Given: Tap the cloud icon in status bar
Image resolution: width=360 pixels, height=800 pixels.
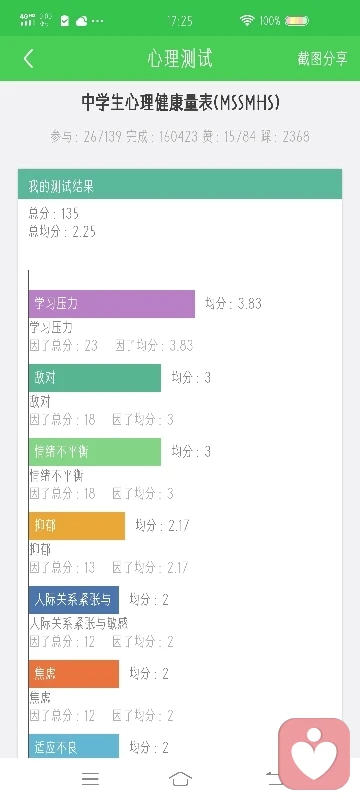Looking at the screenshot, I should coord(82,21).
